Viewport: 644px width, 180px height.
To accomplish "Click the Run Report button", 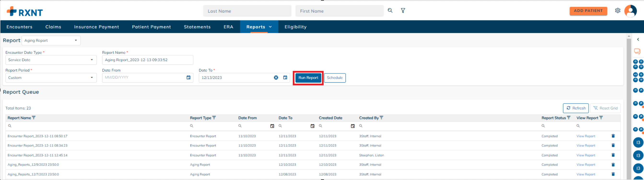I will pyautogui.click(x=308, y=78).
